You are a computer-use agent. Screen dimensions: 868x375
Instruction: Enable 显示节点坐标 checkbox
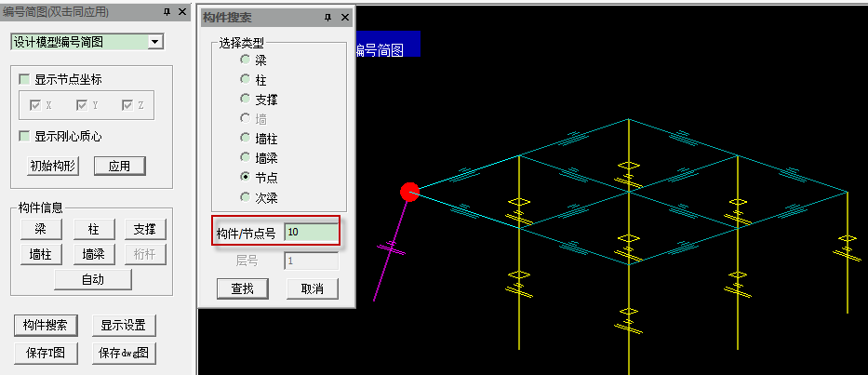(x=24, y=80)
